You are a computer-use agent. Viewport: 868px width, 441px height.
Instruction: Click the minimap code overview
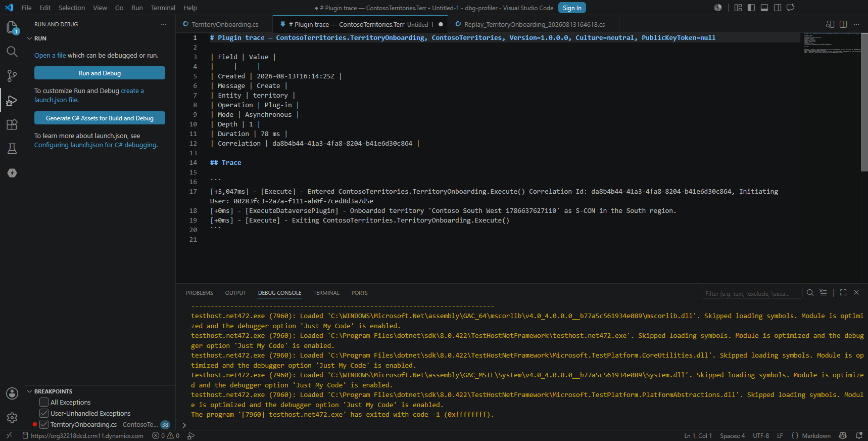(x=832, y=43)
